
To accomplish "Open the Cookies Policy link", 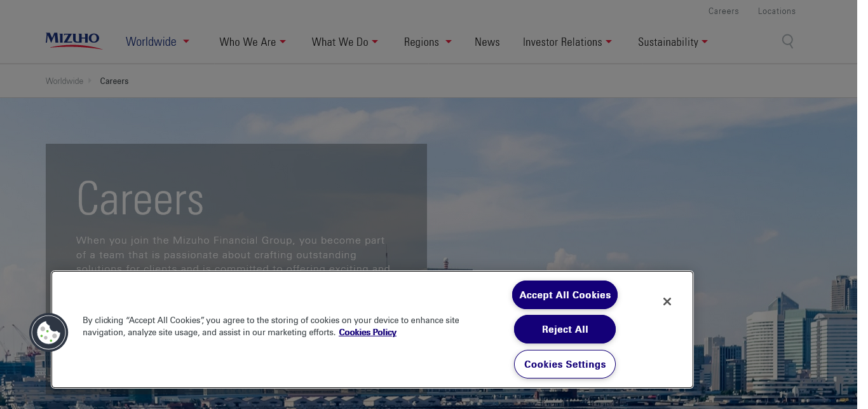I will click(367, 332).
